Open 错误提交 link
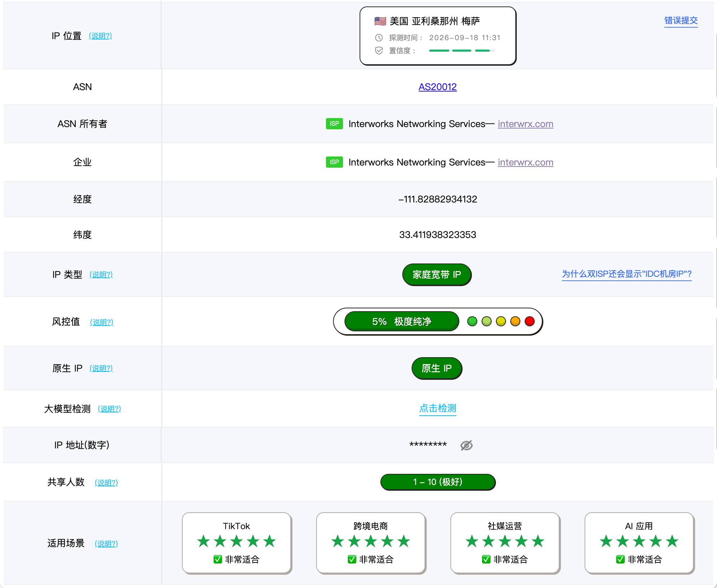This screenshot has width=717, height=588. point(681,21)
